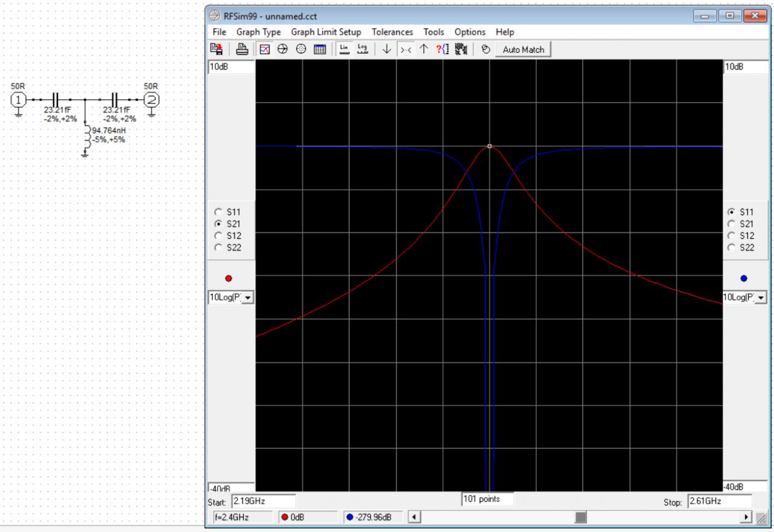Screen dimensions: 774x532
Task: Select S22 for the right (blue) trace
Action: click(x=732, y=247)
